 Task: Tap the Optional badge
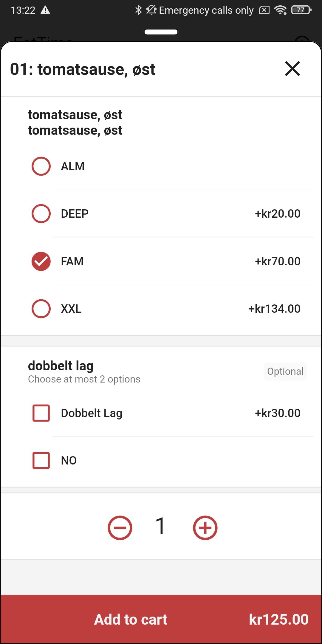click(x=285, y=371)
